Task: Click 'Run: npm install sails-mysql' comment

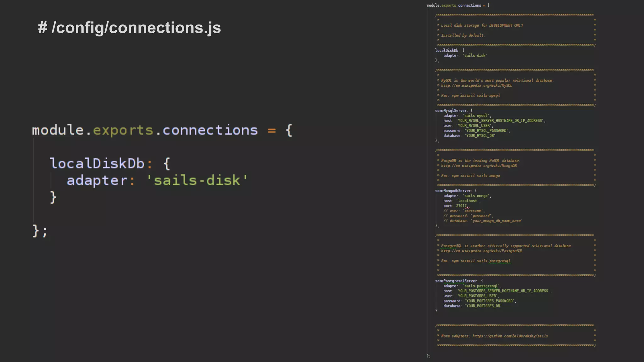Action: point(470,96)
